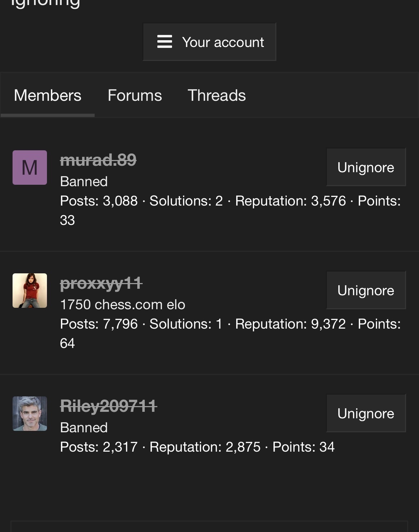This screenshot has width=419, height=532.
Task: Open the proxxyy11 username link
Action: coord(101,283)
